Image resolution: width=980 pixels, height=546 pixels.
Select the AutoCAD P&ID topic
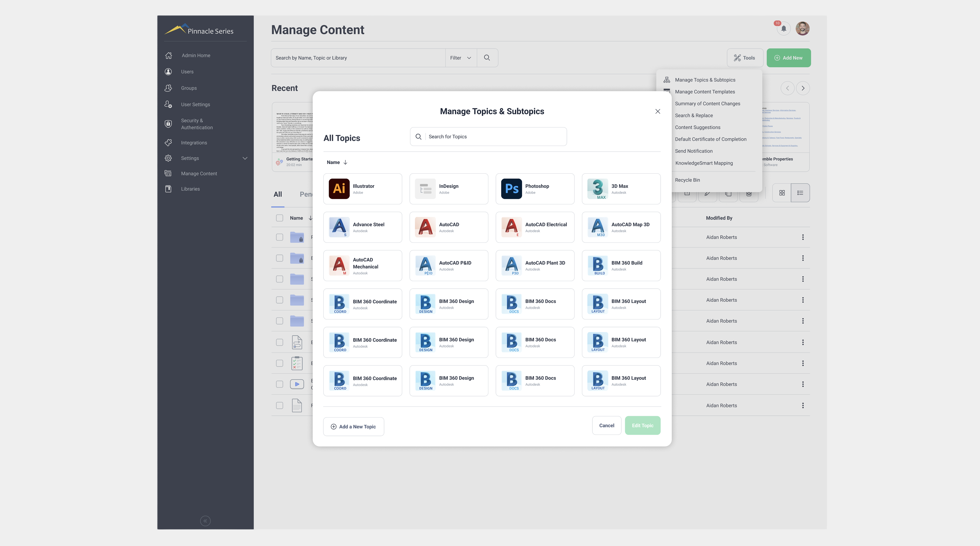pyautogui.click(x=449, y=266)
